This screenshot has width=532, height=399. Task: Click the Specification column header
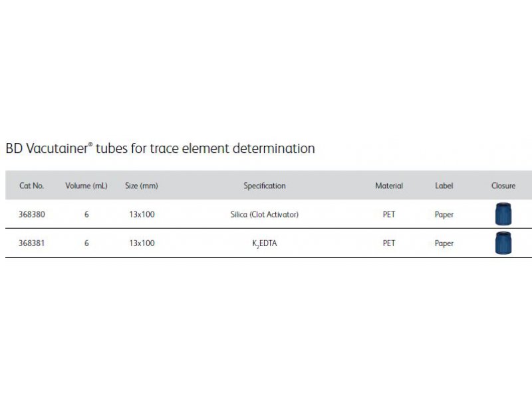(264, 186)
